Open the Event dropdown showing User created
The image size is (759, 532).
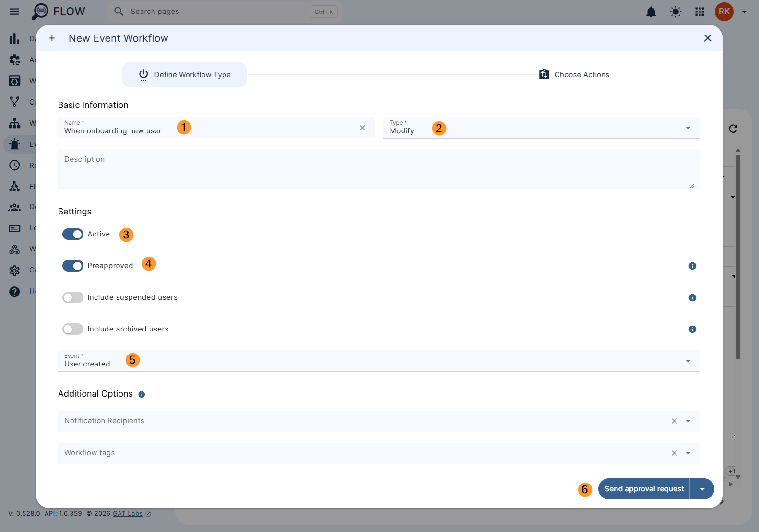point(379,361)
